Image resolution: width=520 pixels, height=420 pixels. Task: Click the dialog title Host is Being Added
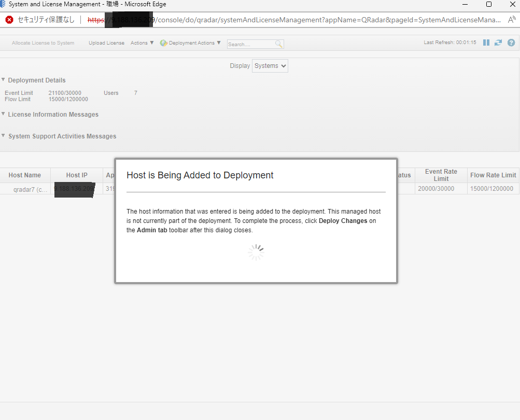click(x=200, y=175)
